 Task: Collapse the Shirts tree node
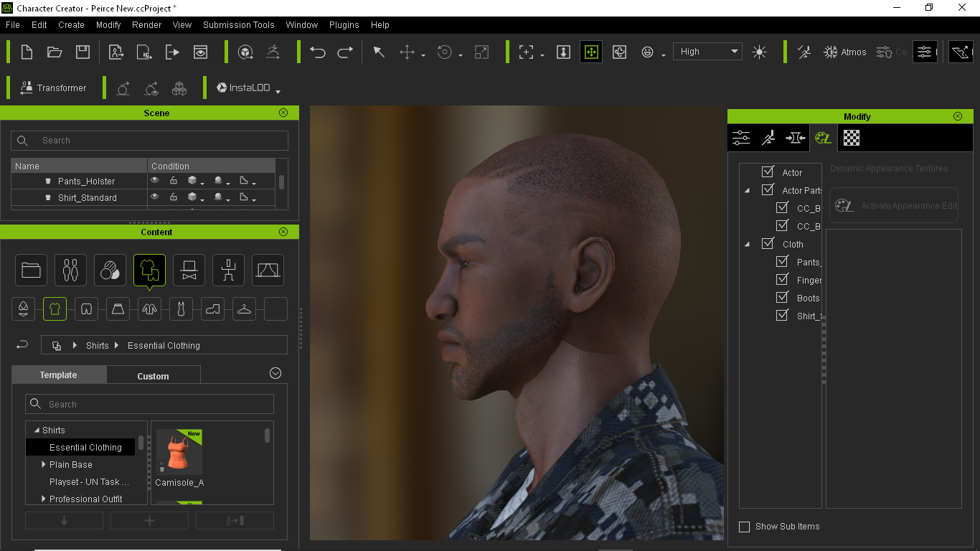point(37,430)
